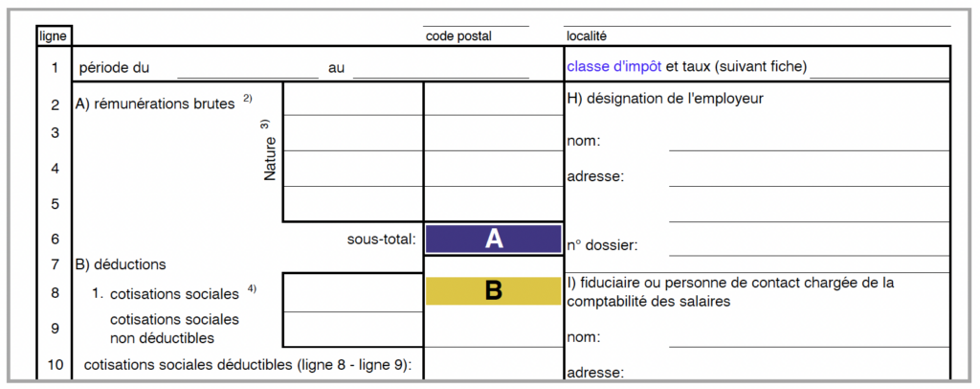Viewport: 980px width, 389px height.
Task: Click the period end date field after "au"
Action: (x=440, y=68)
